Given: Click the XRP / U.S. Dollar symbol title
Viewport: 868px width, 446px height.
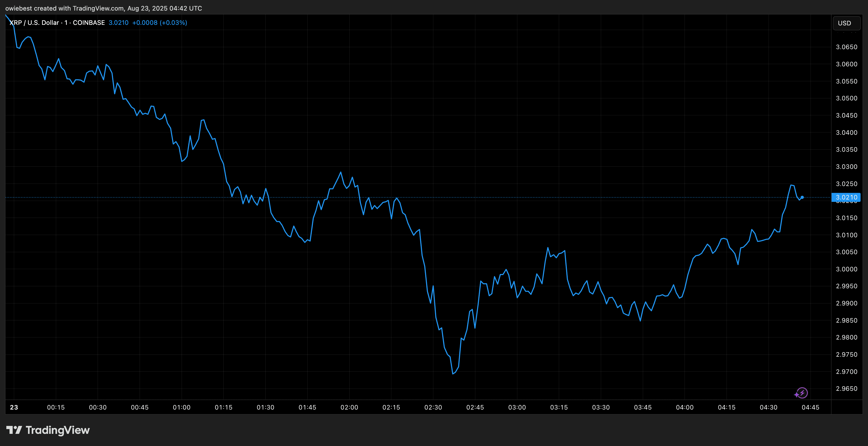Looking at the screenshot, I should tap(34, 22).
